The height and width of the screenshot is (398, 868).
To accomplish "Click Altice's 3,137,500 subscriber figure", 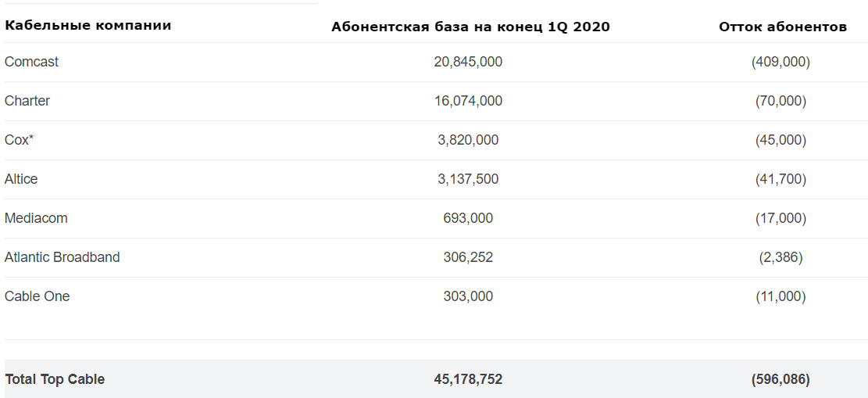I will pos(468,179).
